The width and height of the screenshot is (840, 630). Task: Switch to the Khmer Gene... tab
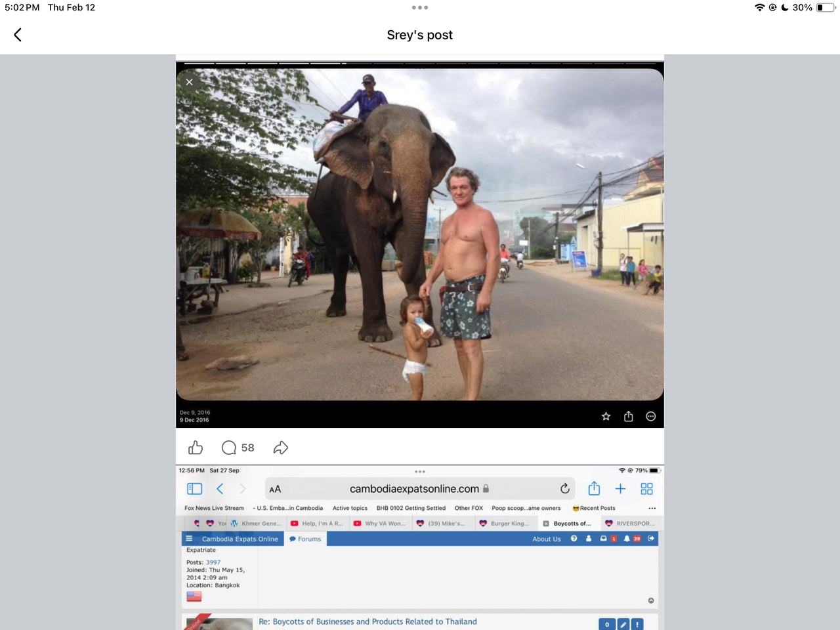click(x=256, y=524)
